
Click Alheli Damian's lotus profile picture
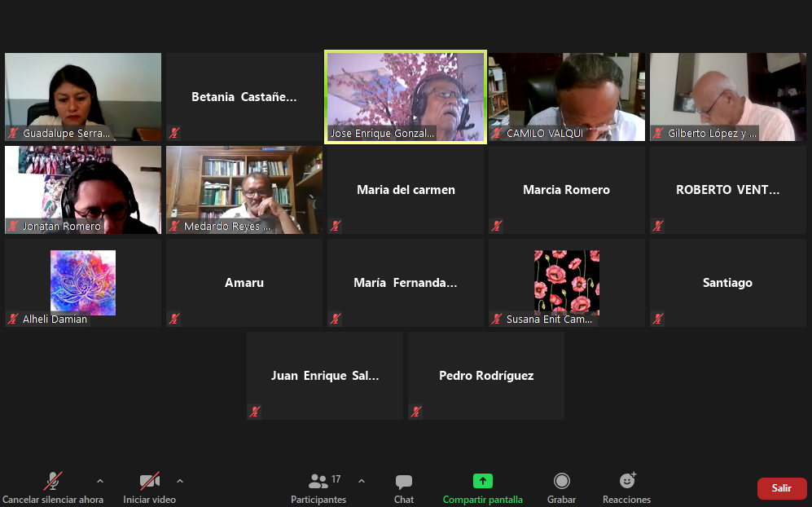coord(83,281)
